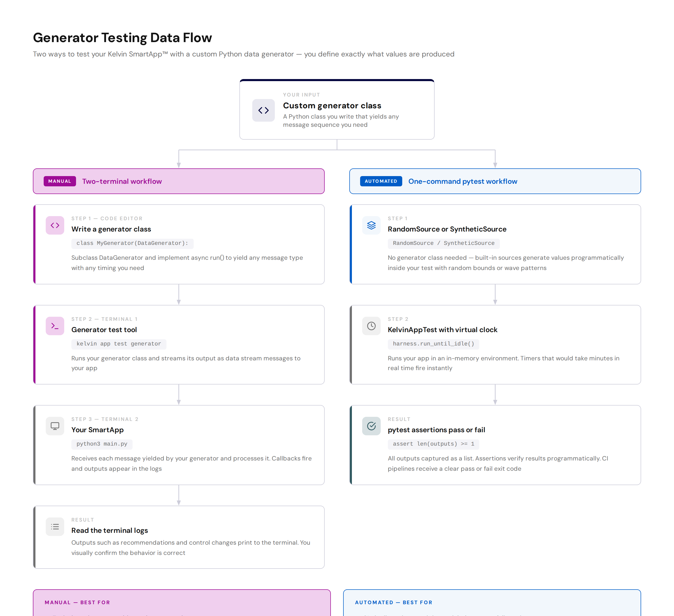Click the monitor icon beside Your SmartApp
The width and height of the screenshot is (674, 616).
(55, 426)
